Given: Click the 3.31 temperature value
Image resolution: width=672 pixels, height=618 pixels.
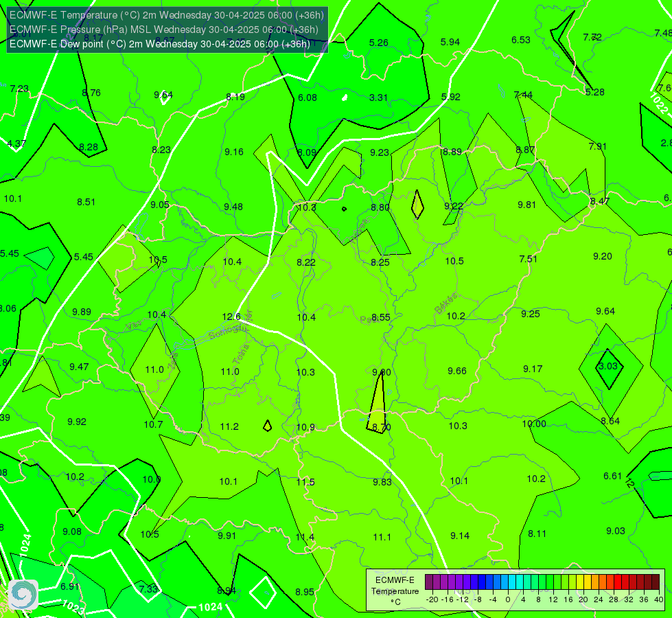Looking at the screenshot, I should (378, 98).
